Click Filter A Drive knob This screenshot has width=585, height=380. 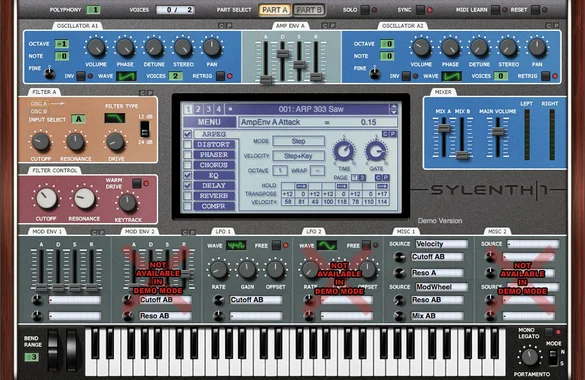(116, 142)
